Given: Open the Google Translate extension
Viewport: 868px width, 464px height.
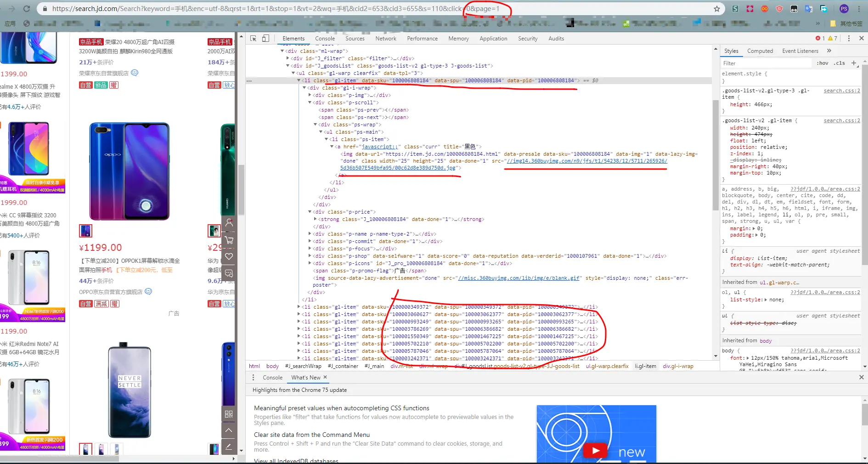Looking at the screenshot, I should (x=809, y=9).
